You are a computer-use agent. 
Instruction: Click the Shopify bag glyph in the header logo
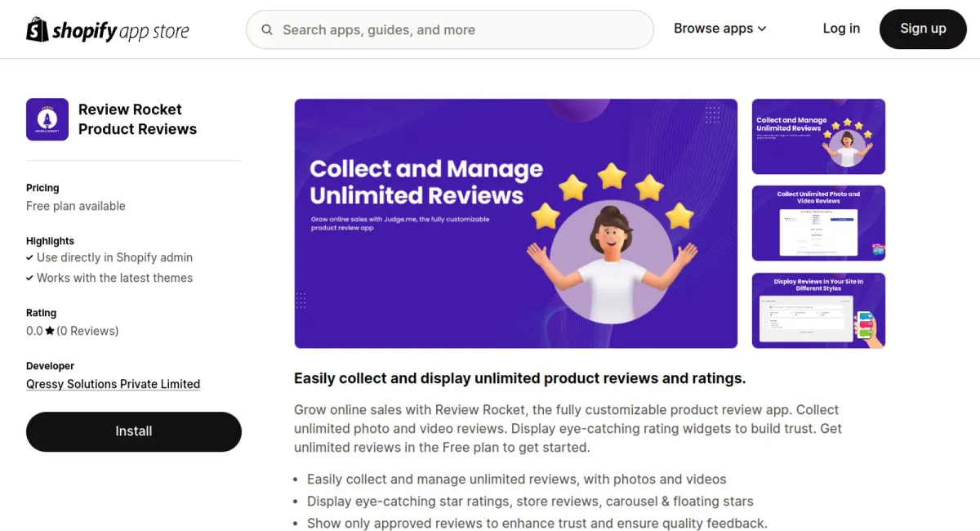(36, 29)
